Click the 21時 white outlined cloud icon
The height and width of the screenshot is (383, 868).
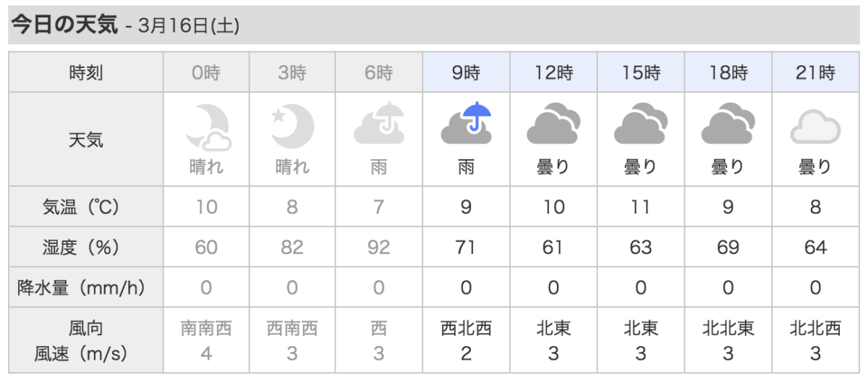point(815,129)
